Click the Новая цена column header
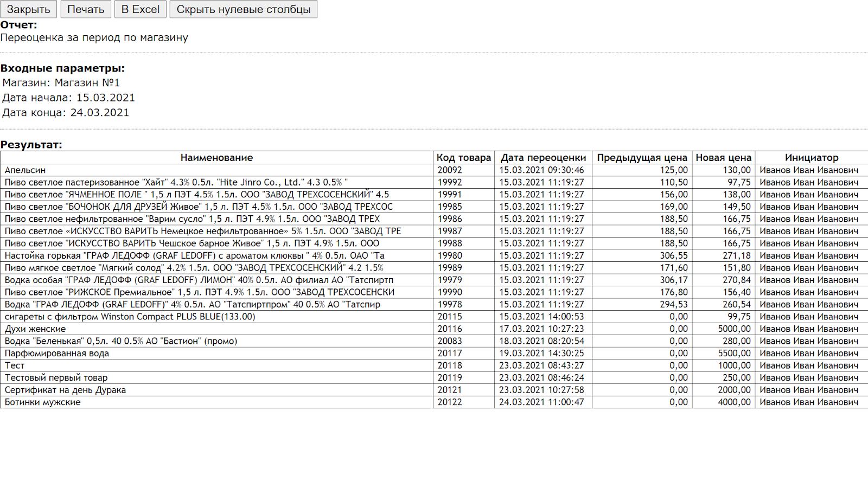Viewport: 868px width, 488px height. click(x=723, y=158)
